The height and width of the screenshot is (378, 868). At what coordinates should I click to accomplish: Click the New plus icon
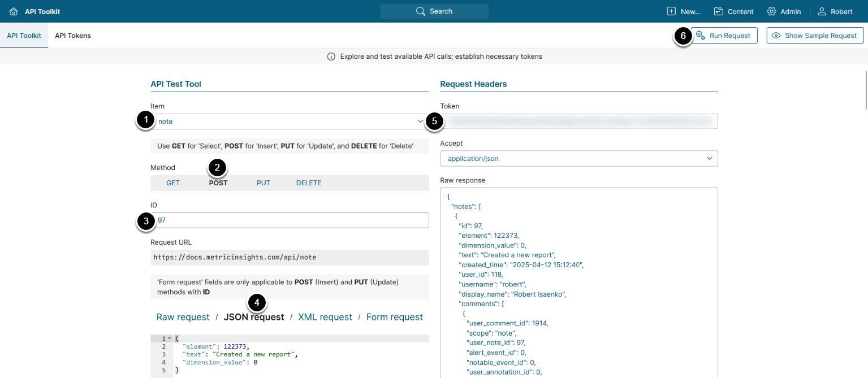click(x=671, y=11)
